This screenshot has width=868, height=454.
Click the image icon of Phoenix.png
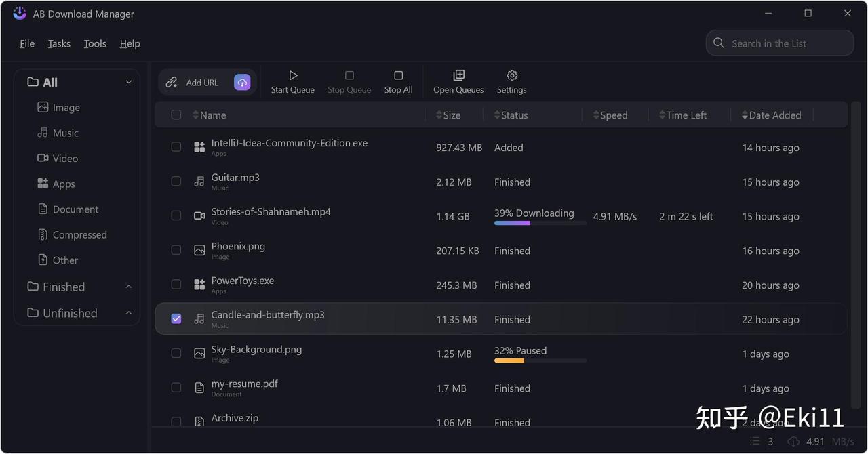pyautogui.click(x=199, y=251)
